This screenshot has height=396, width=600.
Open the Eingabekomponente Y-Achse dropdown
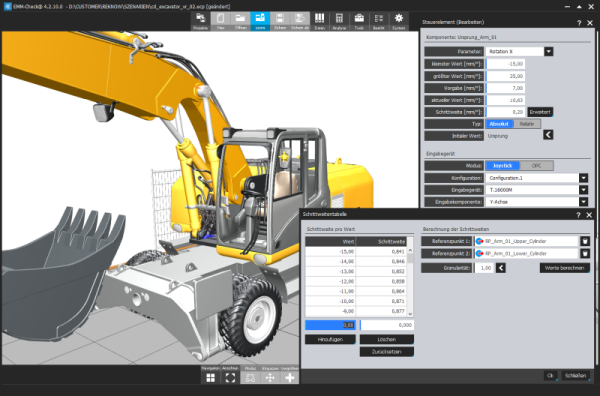tap(584, 202)
